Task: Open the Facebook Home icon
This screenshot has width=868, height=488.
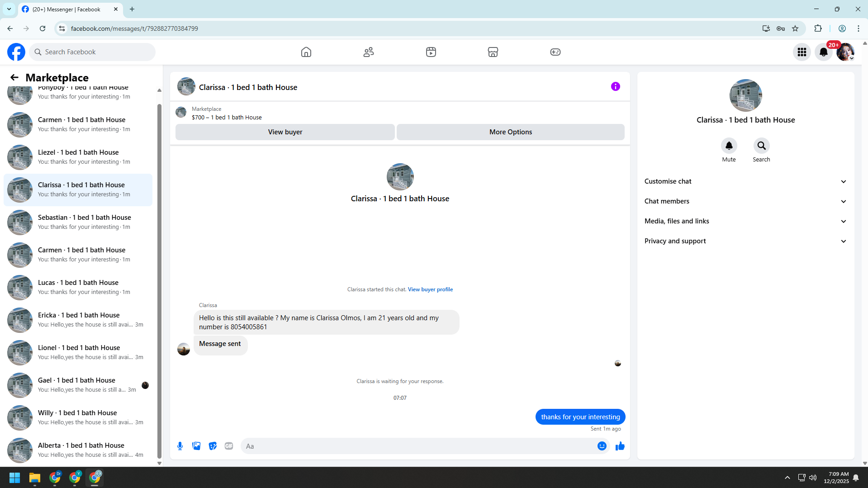Action: (306, 52)
